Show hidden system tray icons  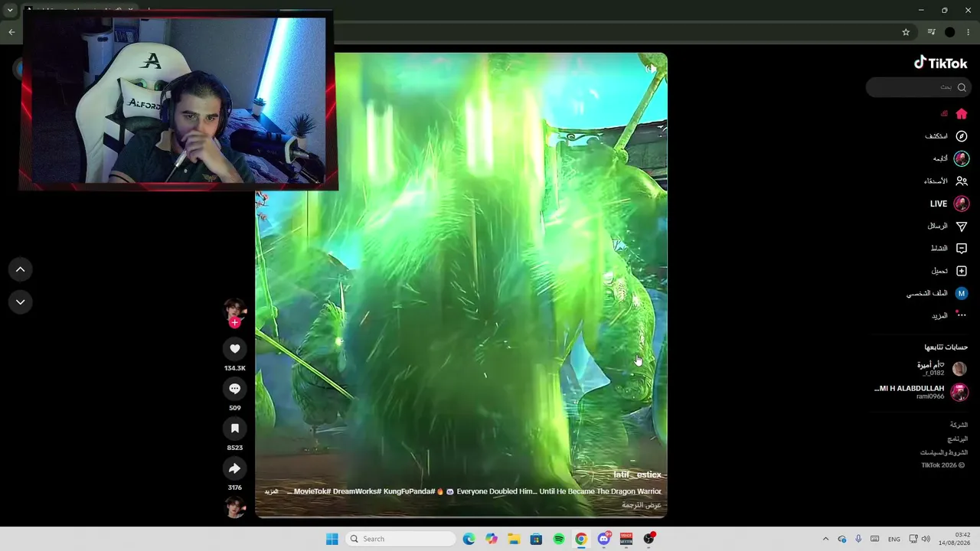coord(825,539)
